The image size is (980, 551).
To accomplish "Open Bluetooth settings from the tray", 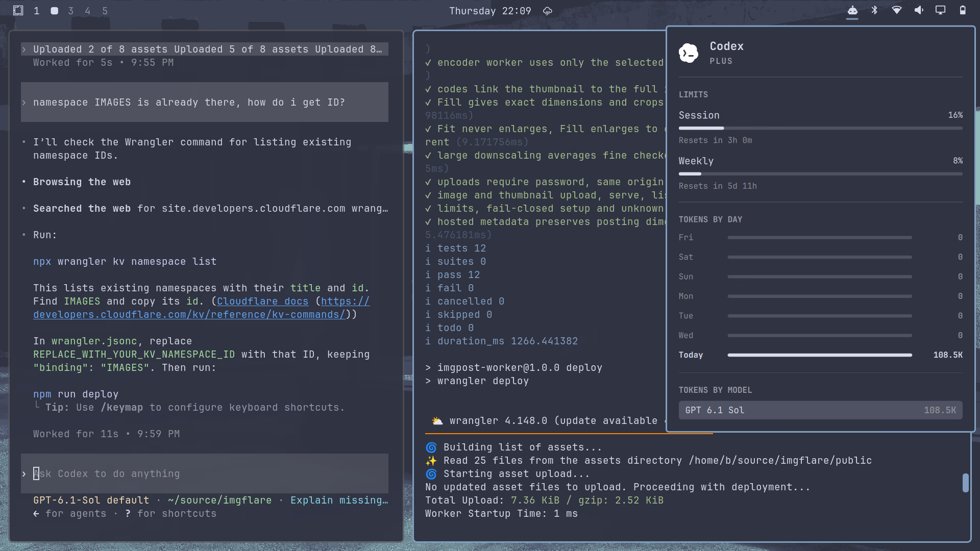I will 874,10.
